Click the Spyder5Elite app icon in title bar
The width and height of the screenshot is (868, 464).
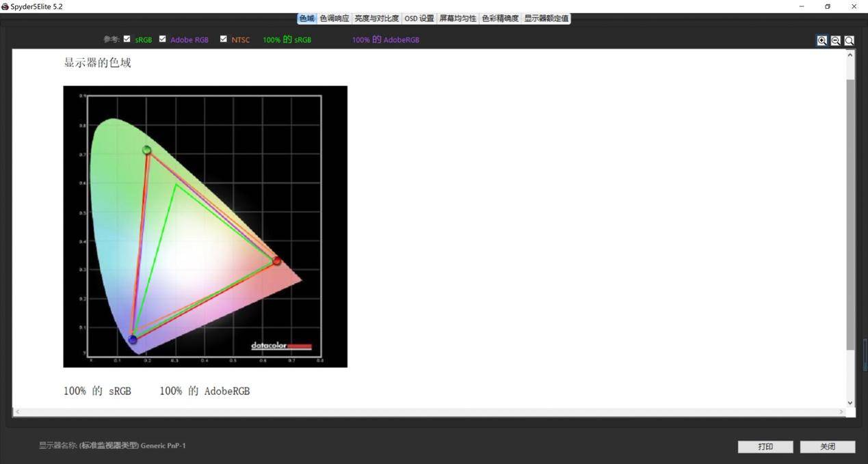pyautogui.click(x=5, y=6)
